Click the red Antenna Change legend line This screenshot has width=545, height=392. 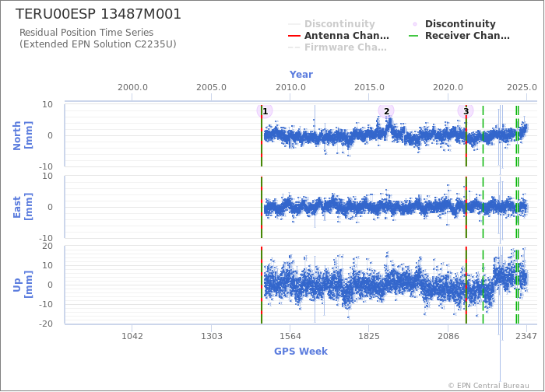pos(294,36)
